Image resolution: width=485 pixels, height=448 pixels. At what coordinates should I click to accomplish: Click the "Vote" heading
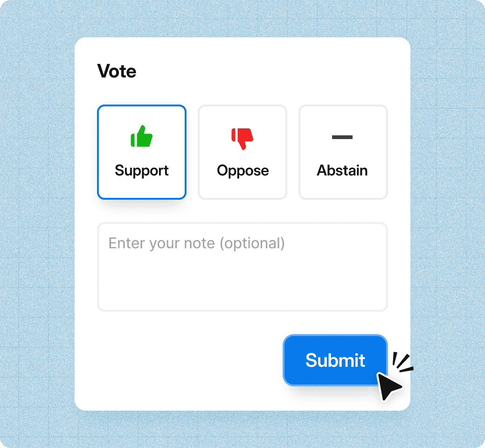[x=117, y=71]
